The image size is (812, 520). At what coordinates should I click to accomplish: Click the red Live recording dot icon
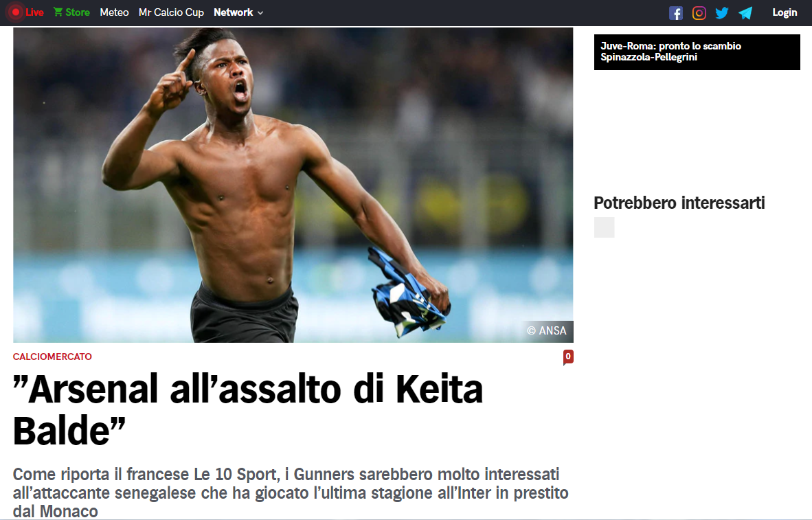pyautogui.click(x=16, y=12)
